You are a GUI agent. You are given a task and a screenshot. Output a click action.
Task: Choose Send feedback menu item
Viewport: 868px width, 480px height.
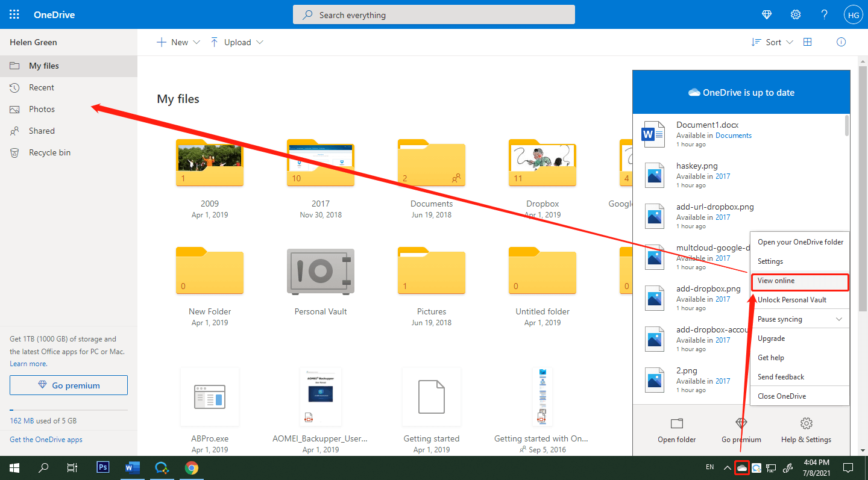point(800,377)
